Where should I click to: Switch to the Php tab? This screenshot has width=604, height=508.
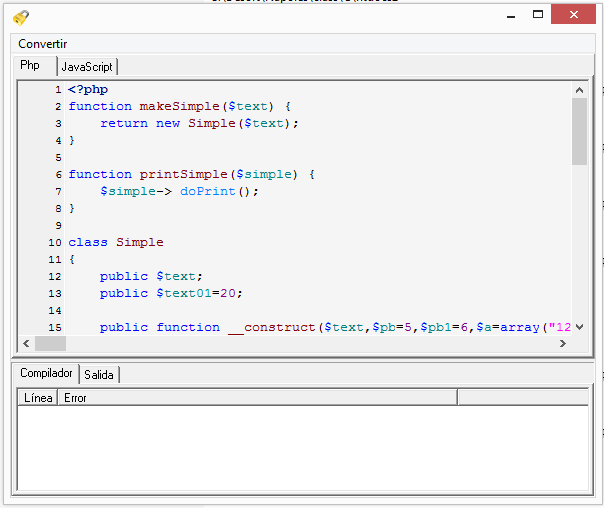[x=31, y=66]
